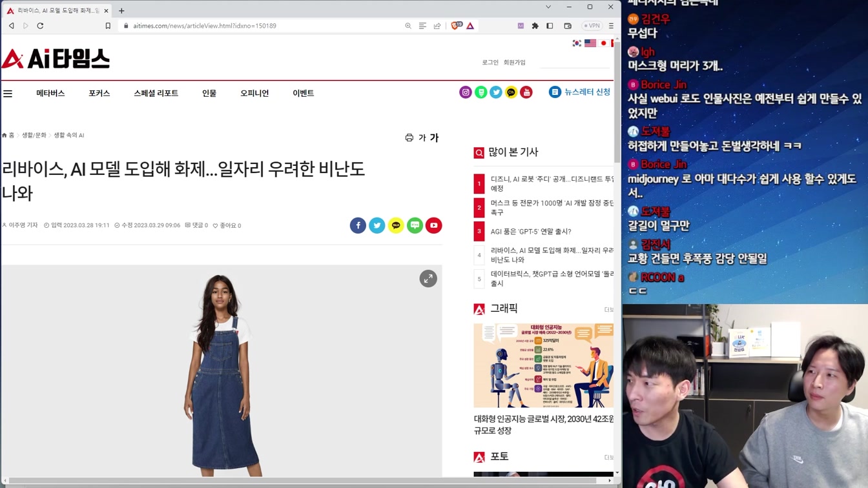868x488 pixels.
Task: Open Brave Shields lion icon
Action: (456, 26)
